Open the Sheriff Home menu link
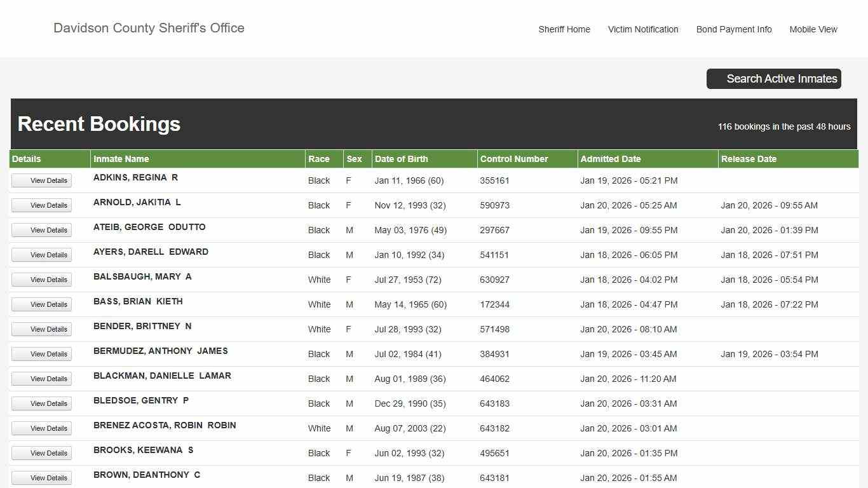This screenshot has width=868, height=488. pos(564,29)
